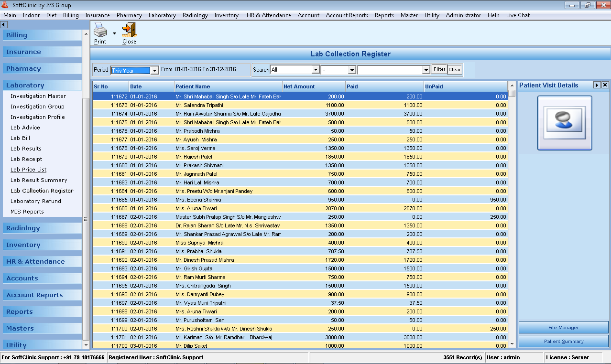Open the Print options arrow
The width and height of the screenshot is (611, 364).
[114, 33]
